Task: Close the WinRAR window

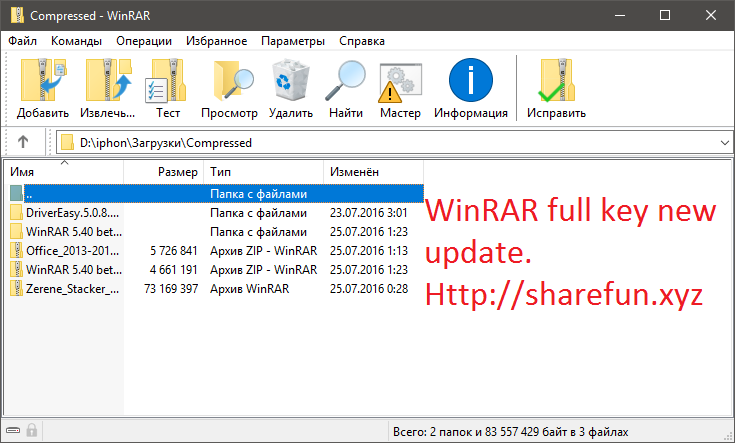Action: [711, 15]
